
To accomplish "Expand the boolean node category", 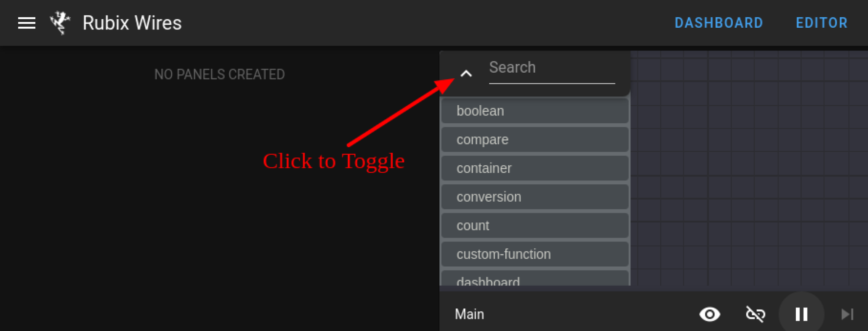I will tap(535, 111).
